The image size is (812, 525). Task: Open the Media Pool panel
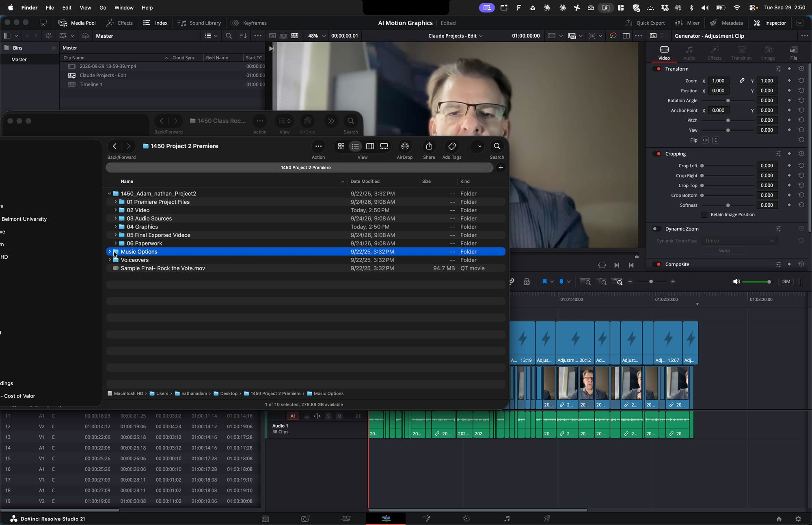[x=77, y=23]
